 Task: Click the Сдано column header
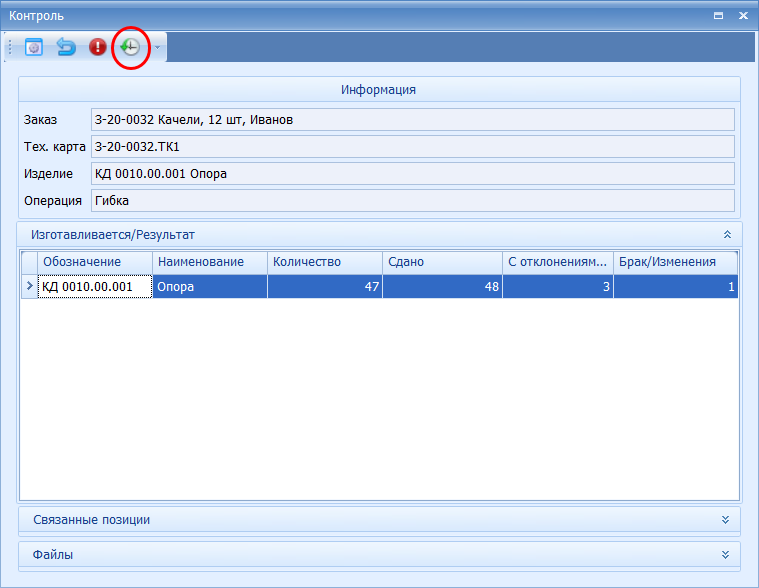tap(441, 262)
